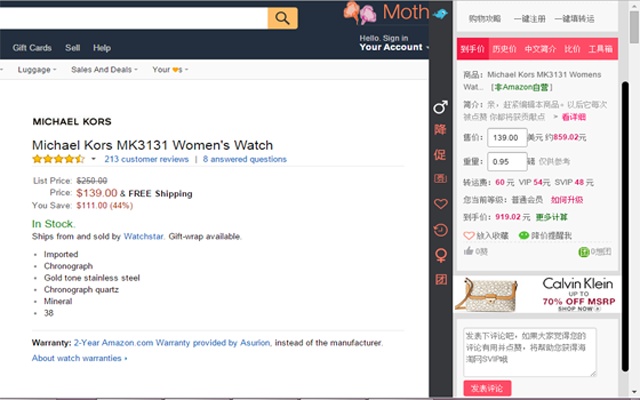Click the 重量 weight input field
The width and height of the screenshot is (640, 400).
pos(507,162)
